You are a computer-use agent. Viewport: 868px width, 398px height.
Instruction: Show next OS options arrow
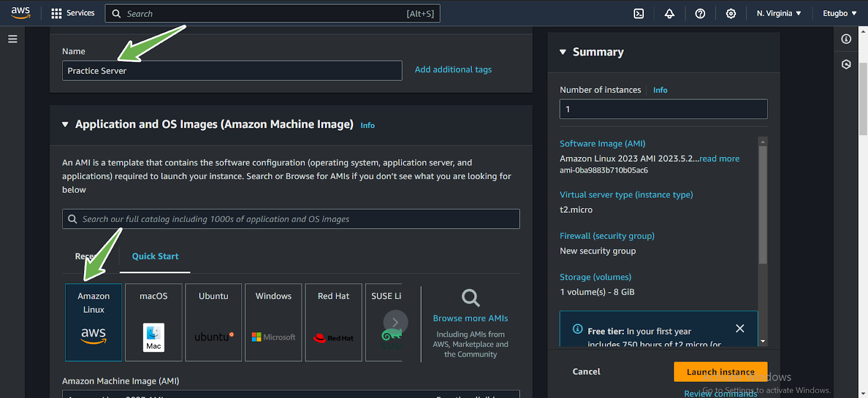(395, 322)
